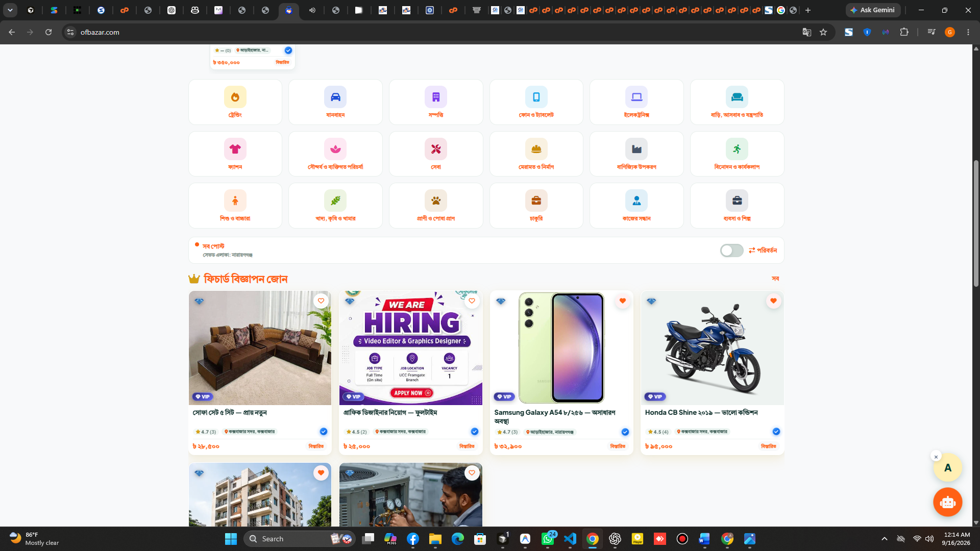Open the chatbot assistant floating button
Screen dimensions: 980x551
(948, 502)
